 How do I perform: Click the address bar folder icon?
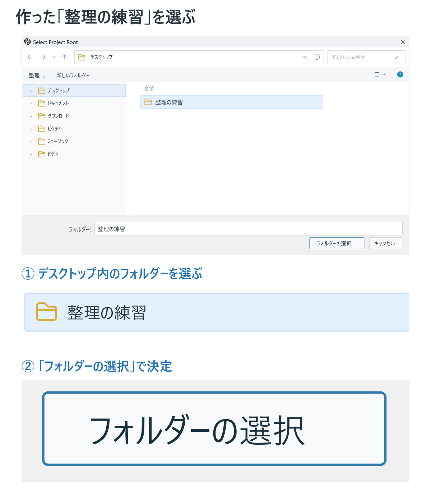click(x=82, y=57)
